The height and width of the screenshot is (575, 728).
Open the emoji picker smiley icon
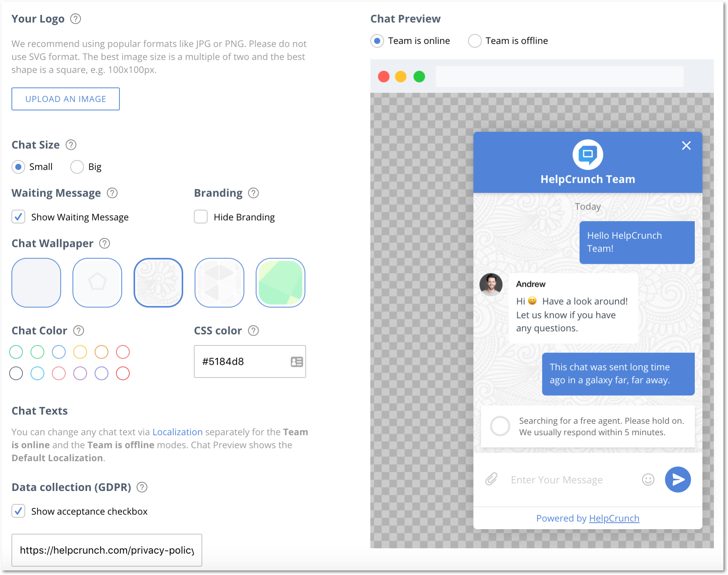648,479
